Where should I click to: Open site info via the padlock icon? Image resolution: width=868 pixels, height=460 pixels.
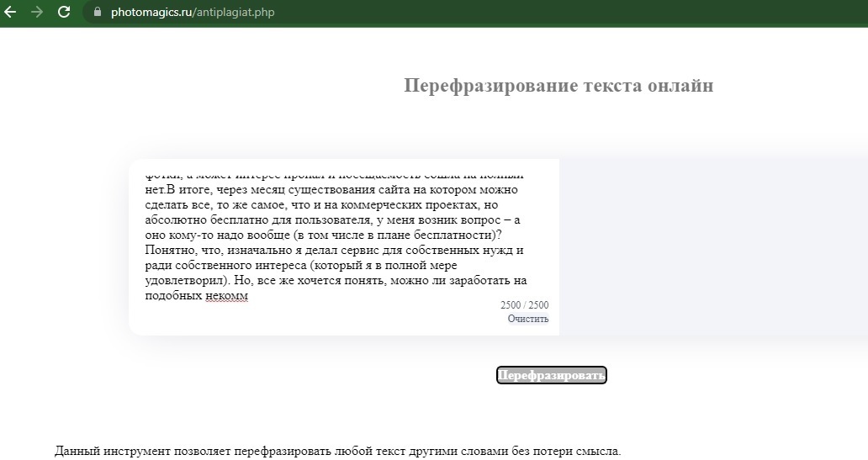coord(97,13)
